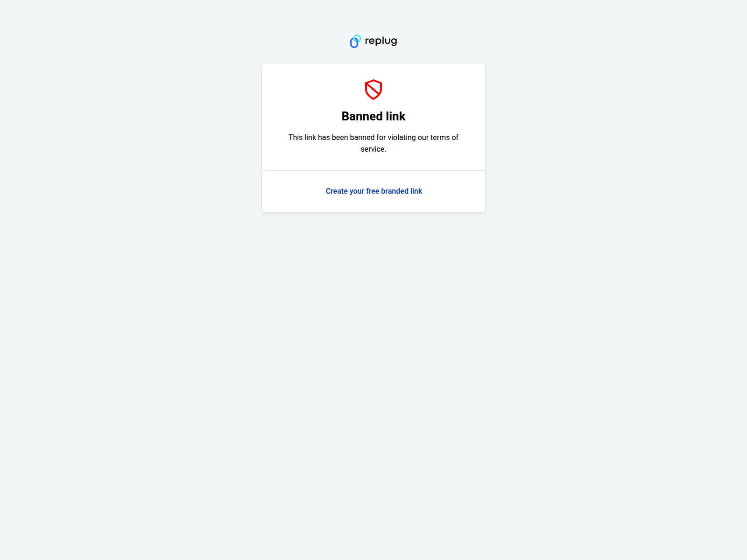The width and height of the screenshot is (747, 560).
Task: Open the Create your free branded link
Action: point(374,191)
